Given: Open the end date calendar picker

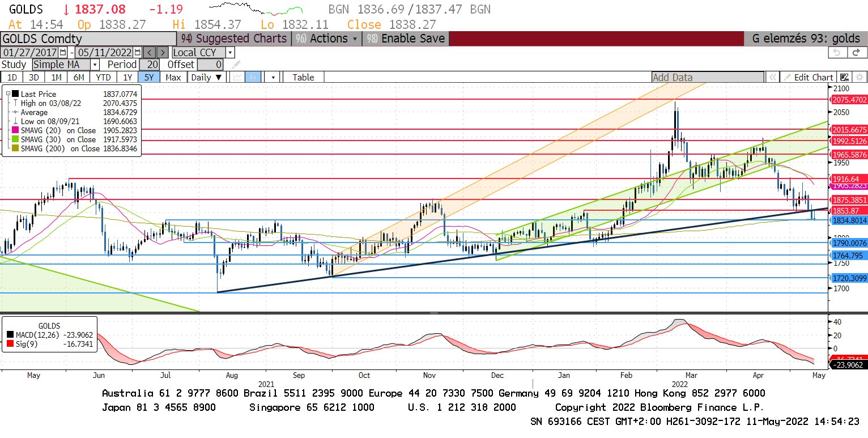Looking at the screenshot, I should 137,52.
